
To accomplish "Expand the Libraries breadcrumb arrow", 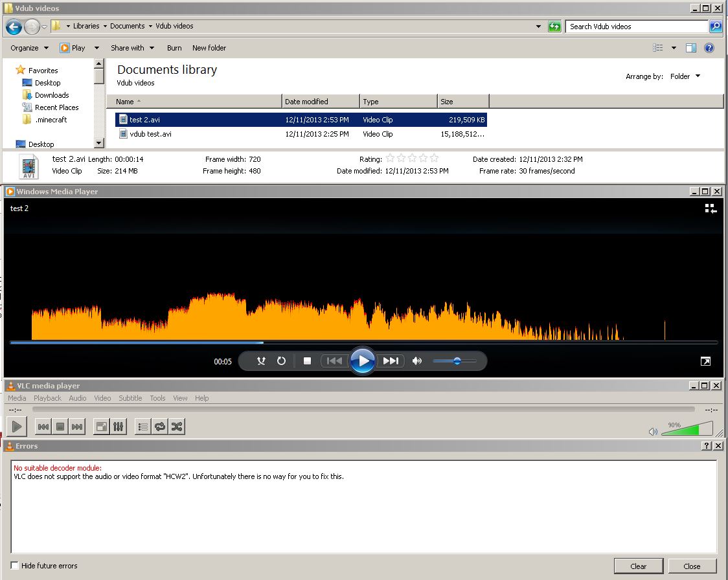I will click(105, 26).
